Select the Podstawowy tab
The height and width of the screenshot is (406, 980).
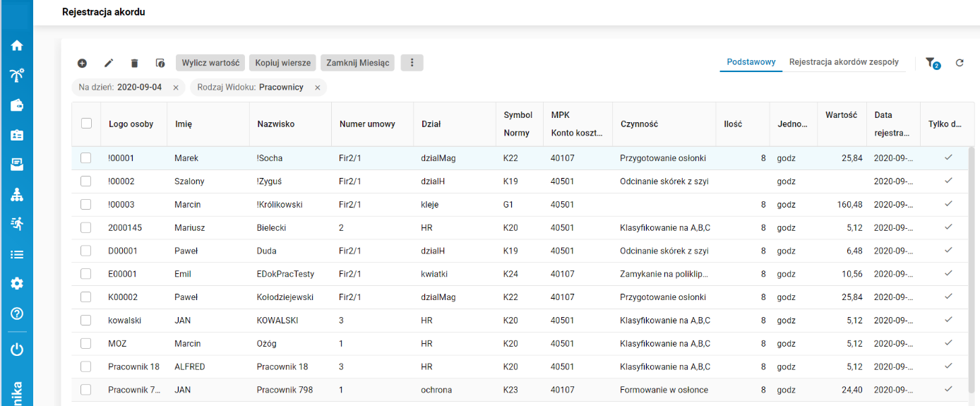point(751,62)
